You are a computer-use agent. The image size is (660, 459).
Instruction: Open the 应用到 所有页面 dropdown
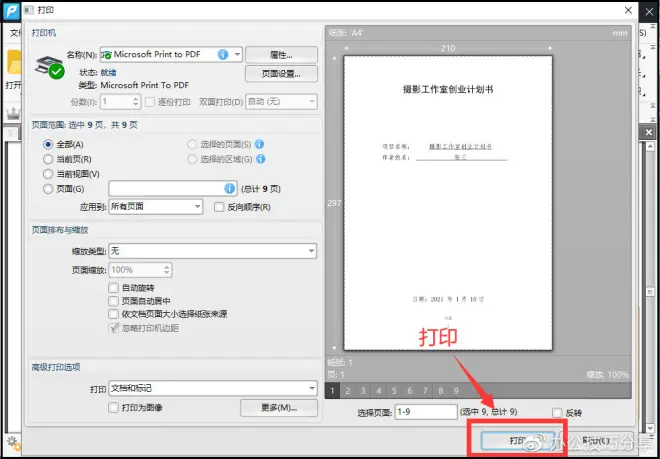[156, 207]
